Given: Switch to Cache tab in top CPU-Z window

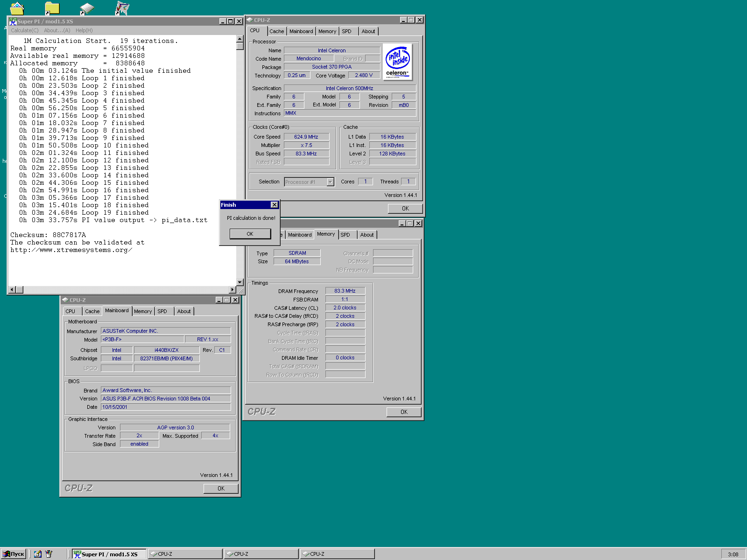Looking at the screenshot, I should click(x=276, y=31).
